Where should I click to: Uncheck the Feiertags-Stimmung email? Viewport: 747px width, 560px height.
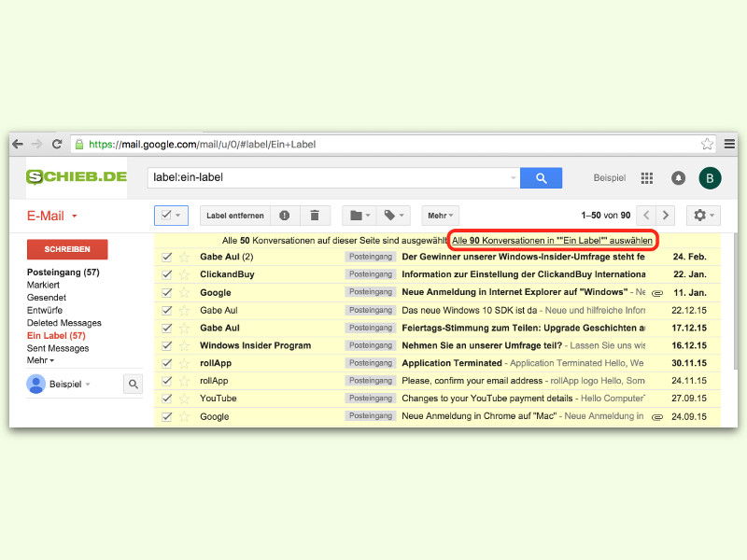tap(166, 329)
